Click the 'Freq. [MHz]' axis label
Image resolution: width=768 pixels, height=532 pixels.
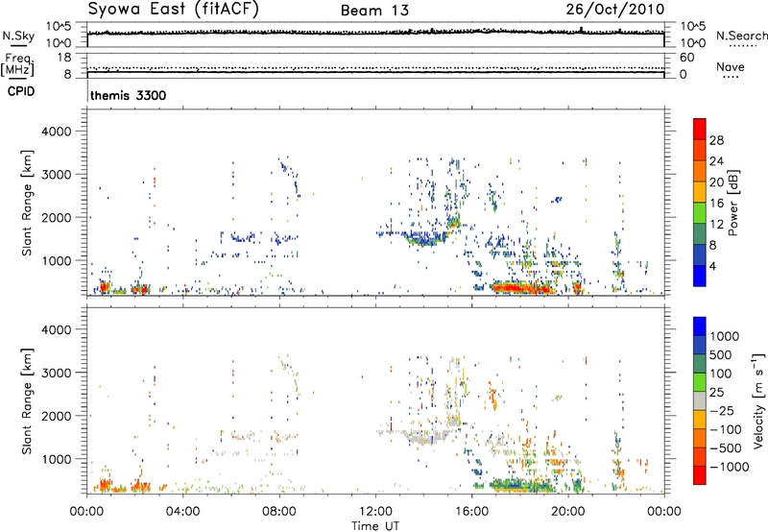pos(17,64)
